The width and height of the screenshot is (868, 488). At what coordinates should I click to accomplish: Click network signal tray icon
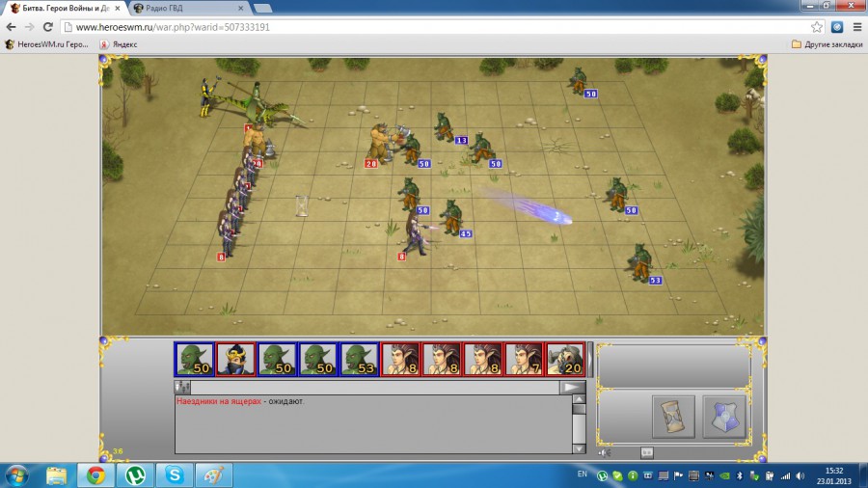pyautogui.click(x=785, y=475)
